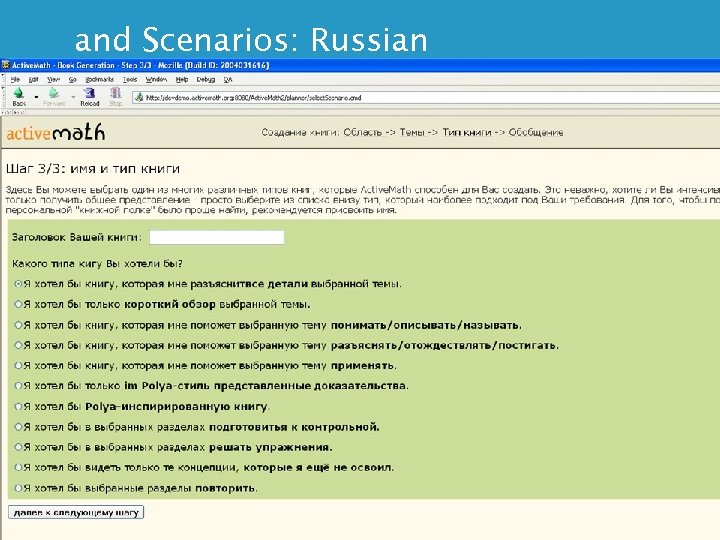The image size is (720, 540).
Task: Select radio option выбранные разделы повторить
Action: 18,488
